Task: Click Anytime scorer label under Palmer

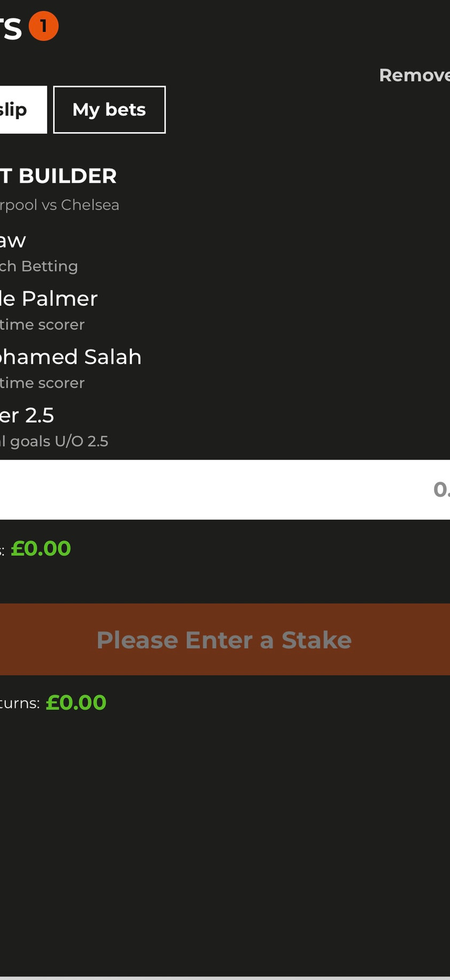Action: (x=42, y=324)
